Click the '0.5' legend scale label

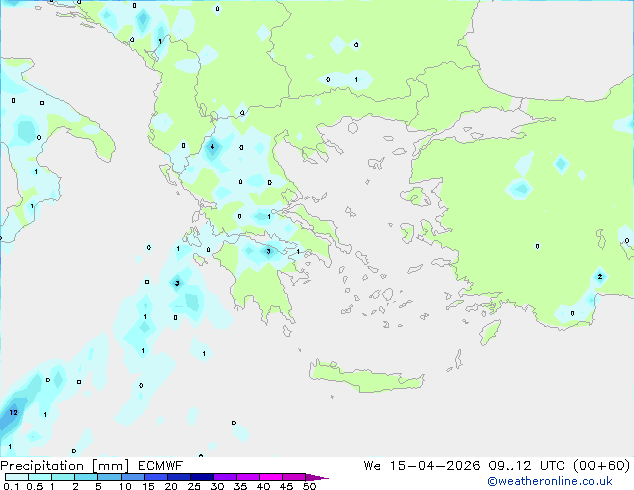[x=35, y=486]
